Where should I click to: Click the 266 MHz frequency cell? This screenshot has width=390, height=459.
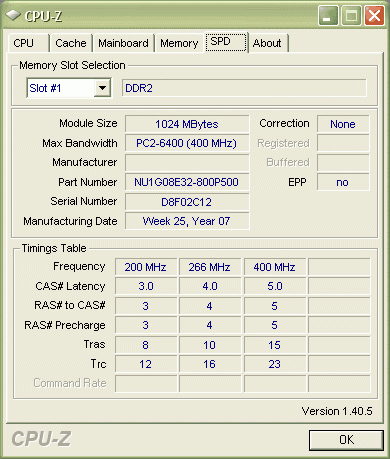click(x=210, y=267)
